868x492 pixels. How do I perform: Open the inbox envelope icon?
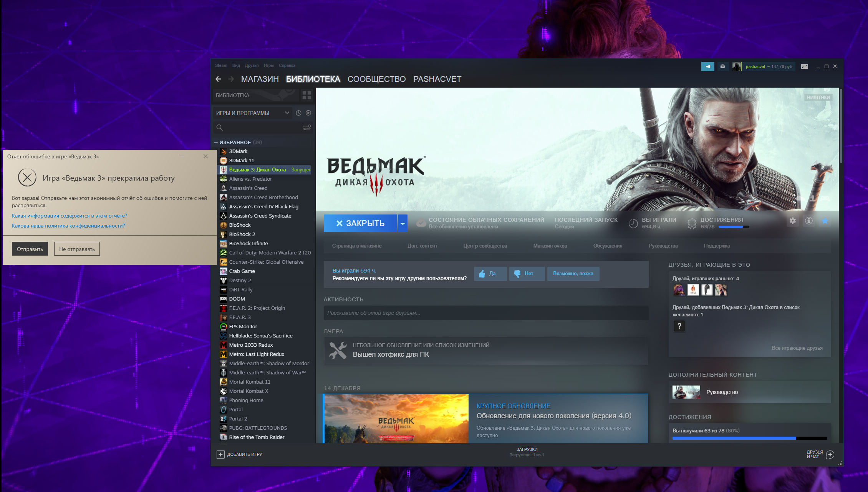coord(722,66)
